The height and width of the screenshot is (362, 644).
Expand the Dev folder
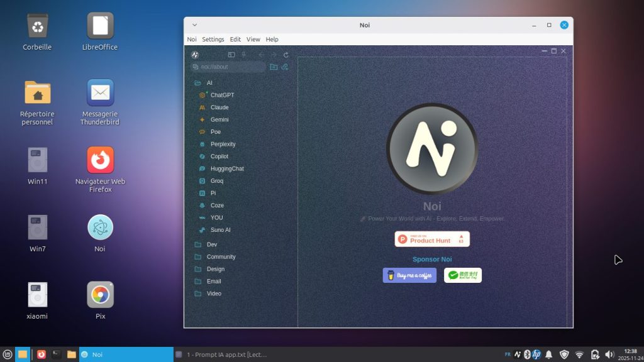pyautogui.click(x=211, y=244)
